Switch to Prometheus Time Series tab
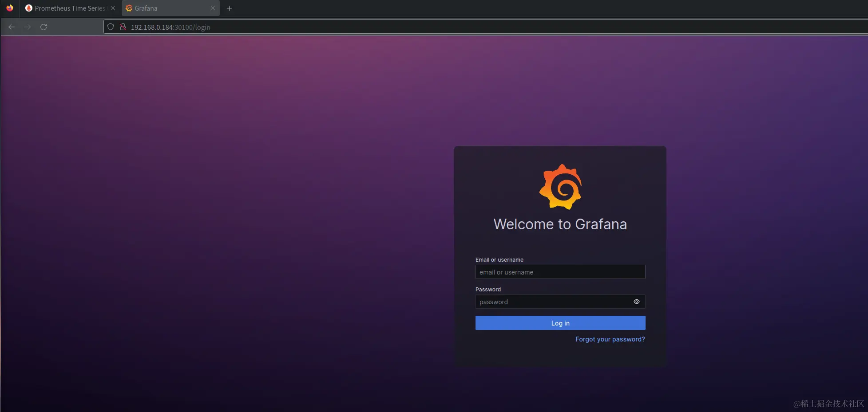Viewport: 868px width, 412px height. (x=70, y=8)
